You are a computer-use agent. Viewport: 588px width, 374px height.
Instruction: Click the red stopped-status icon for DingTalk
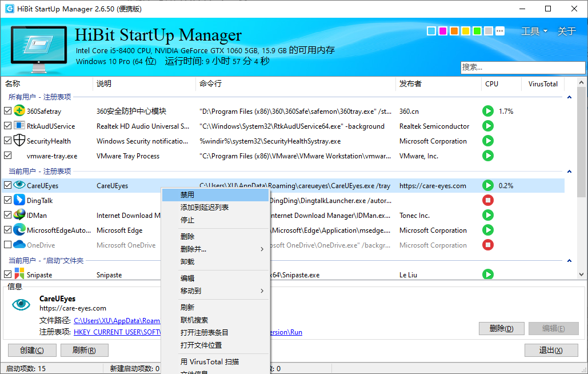pos(487,200)
